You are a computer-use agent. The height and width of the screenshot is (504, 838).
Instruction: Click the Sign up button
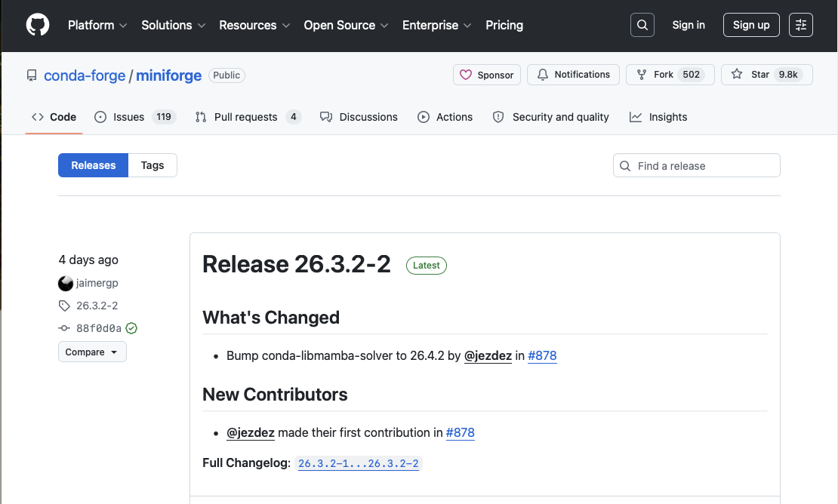pyautogui.click(x=751, y=25)
